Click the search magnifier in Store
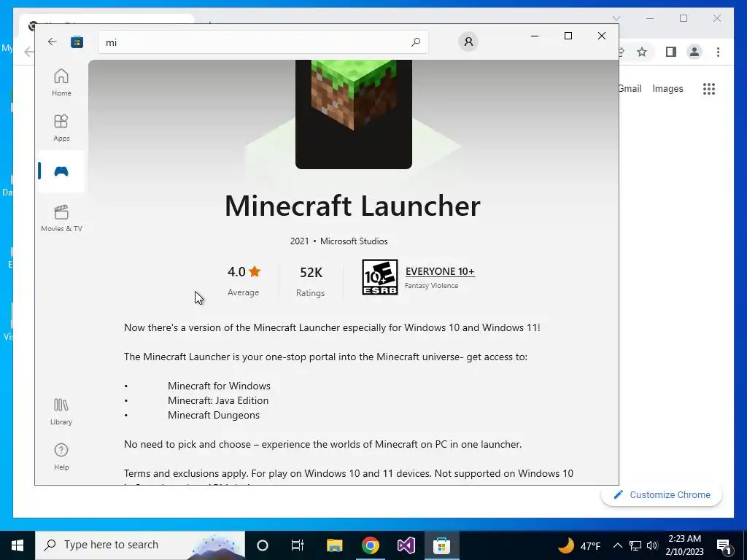This screenshot has height=560, width=747. point(415,42)
